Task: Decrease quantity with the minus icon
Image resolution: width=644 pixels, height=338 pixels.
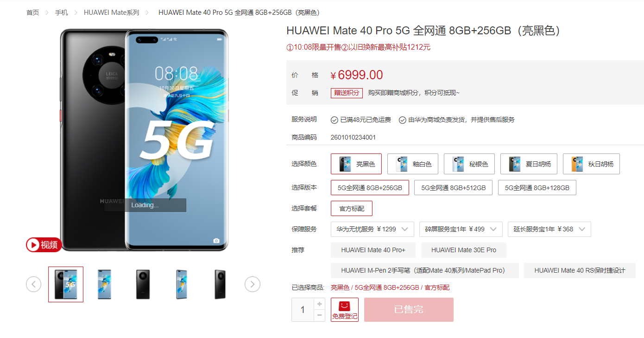Action: (319, 316)
